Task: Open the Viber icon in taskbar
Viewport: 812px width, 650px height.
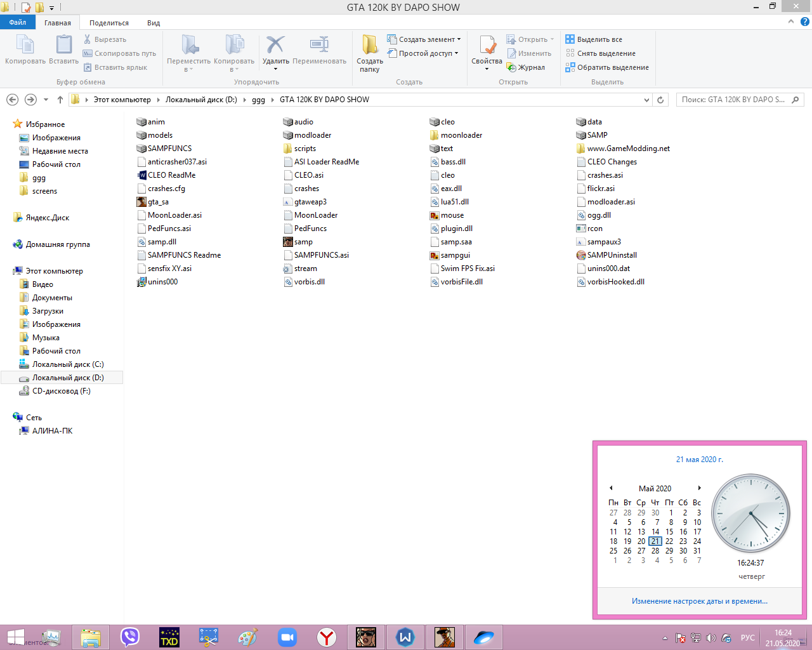Action: click(130, 637)
